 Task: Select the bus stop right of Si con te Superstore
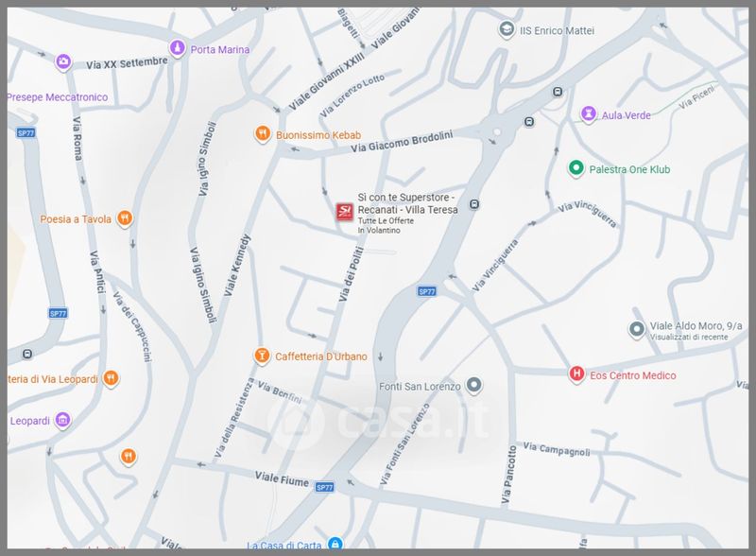point(474,203)
